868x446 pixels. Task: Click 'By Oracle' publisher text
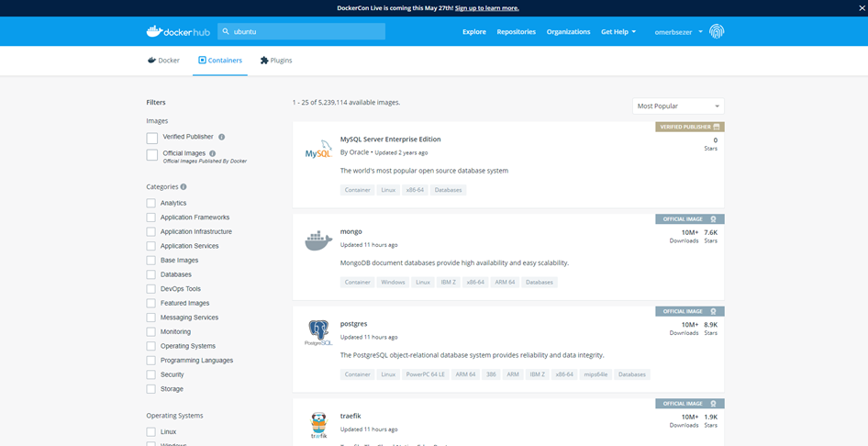point(354,152)
